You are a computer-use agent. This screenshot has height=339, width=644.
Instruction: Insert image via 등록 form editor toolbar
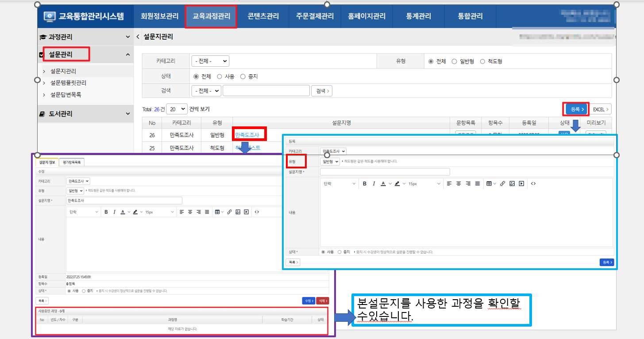pyautogui.click(x=512, y=184)
